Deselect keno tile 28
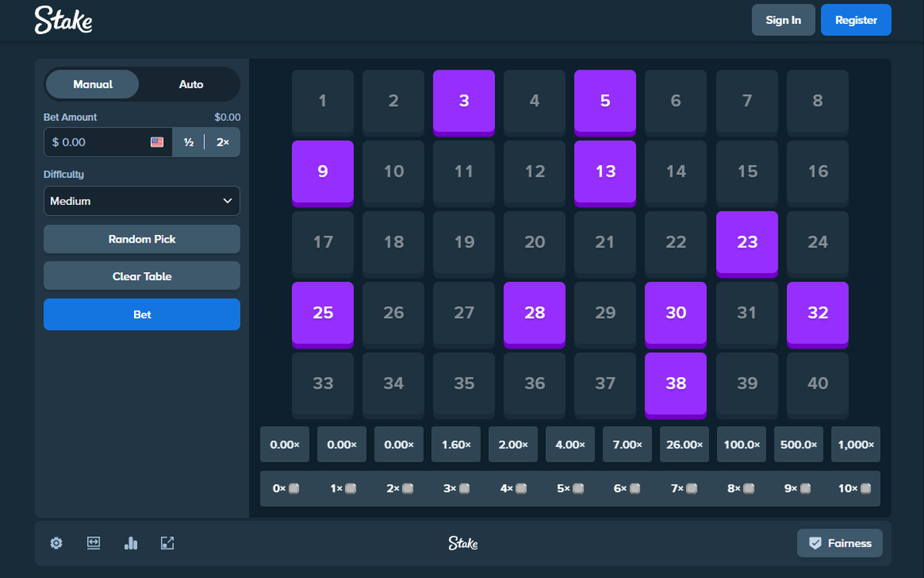 (x=534, y=314)
